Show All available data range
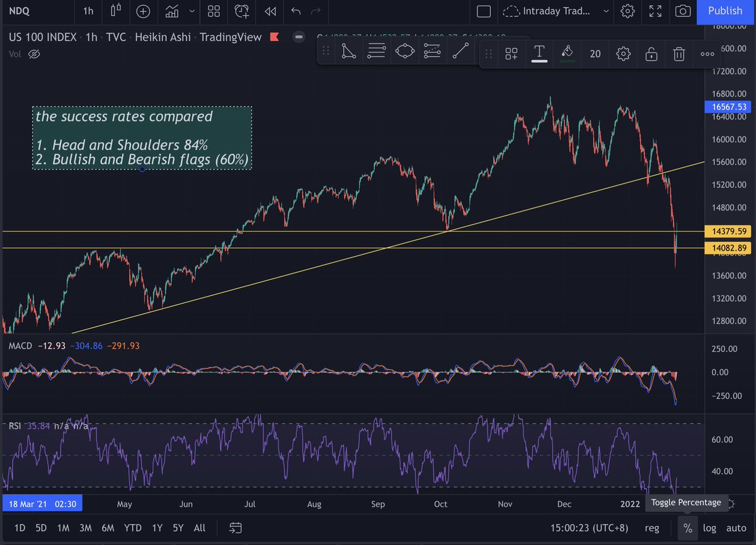Screen dimensions: 756x545 (199, 527)
